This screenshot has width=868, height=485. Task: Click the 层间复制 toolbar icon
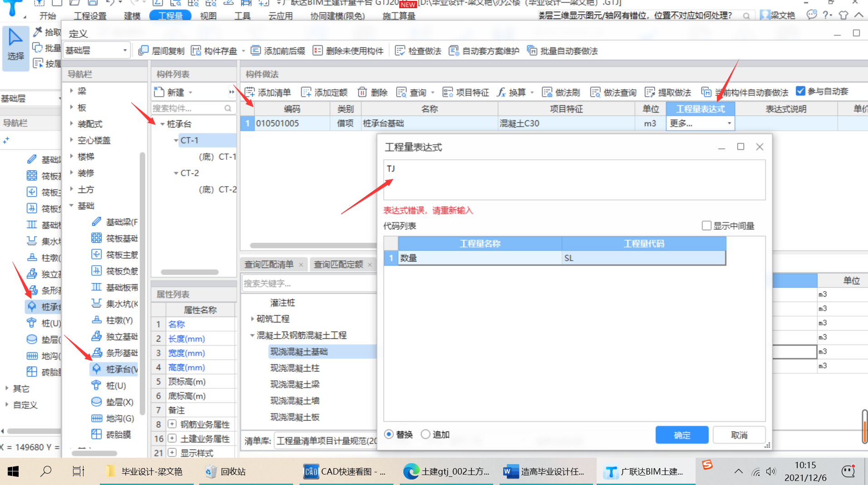[x=143, y=50]
